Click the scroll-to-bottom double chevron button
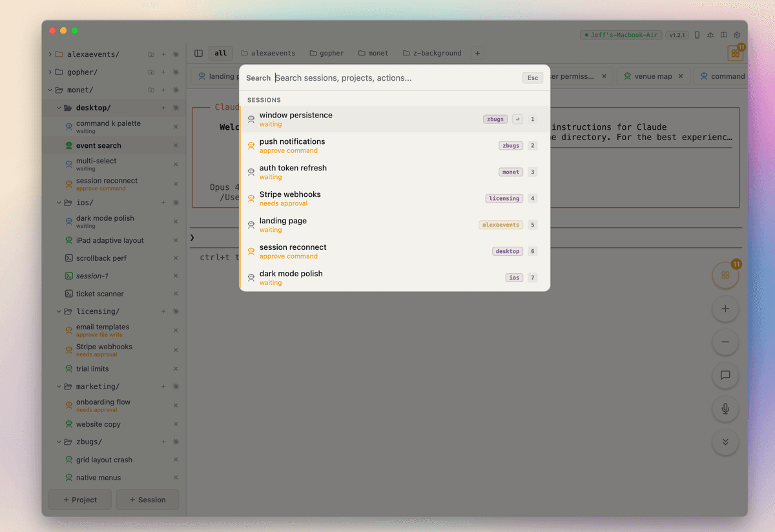775x532 pixels. point(725,442)
